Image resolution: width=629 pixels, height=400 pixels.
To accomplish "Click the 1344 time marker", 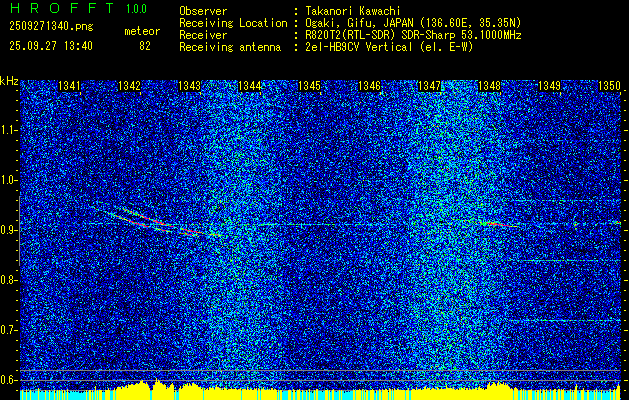I will click(250, 85).
